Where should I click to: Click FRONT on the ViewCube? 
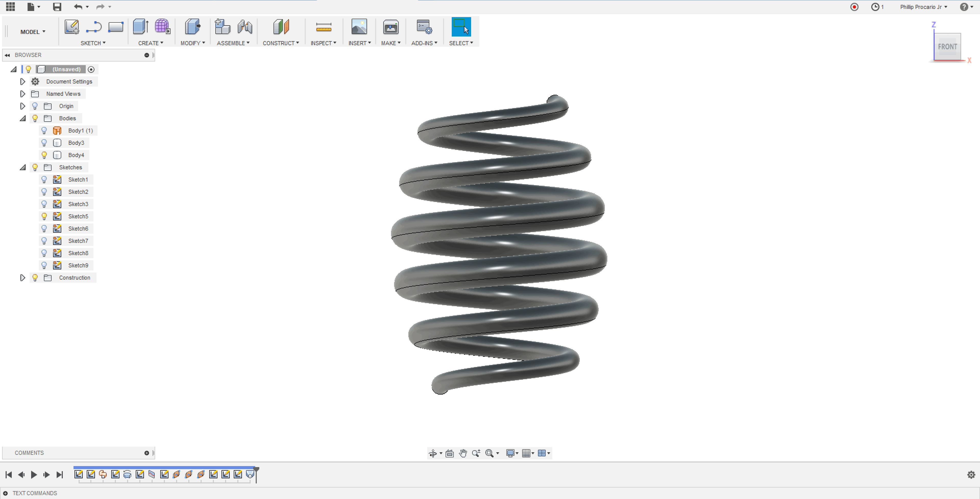948,46
